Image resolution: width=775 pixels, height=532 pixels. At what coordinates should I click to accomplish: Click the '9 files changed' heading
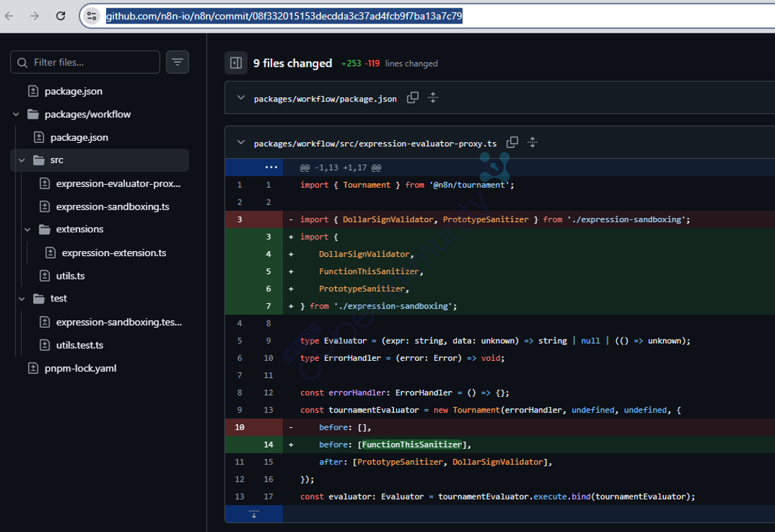pyautogui.click(x=293, y=63)
